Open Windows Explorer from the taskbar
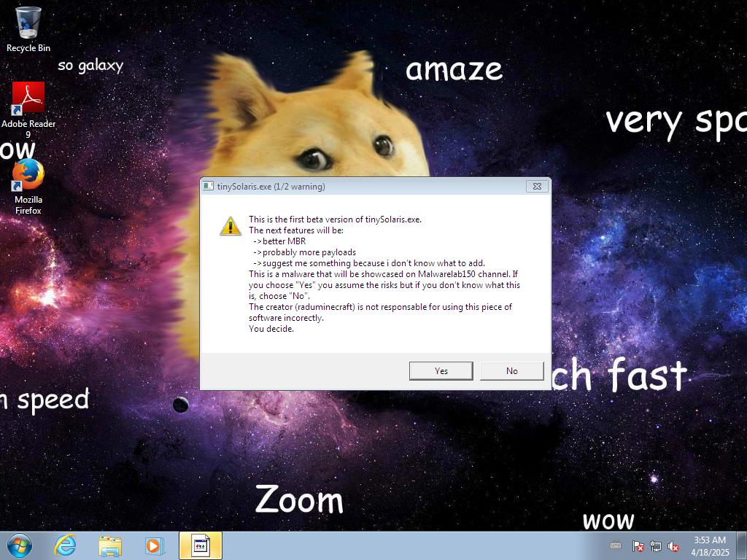 coord(110,545)
